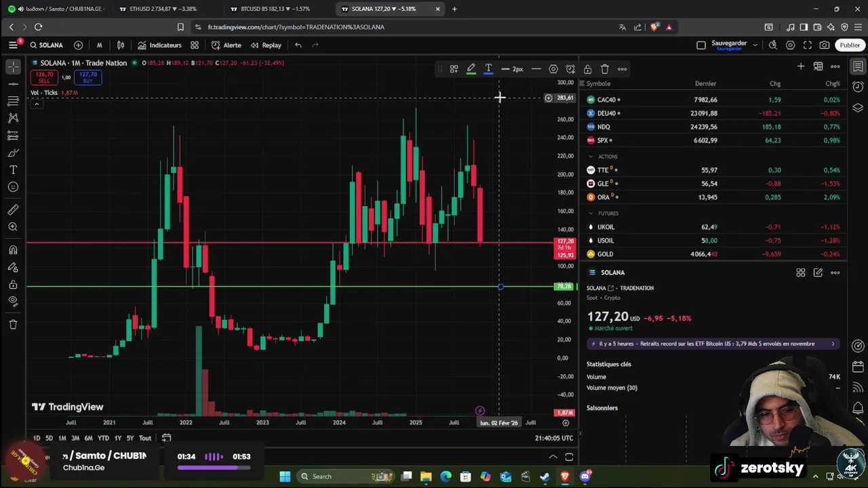Switch to the ETHUSD browser tab

point(163,9)
